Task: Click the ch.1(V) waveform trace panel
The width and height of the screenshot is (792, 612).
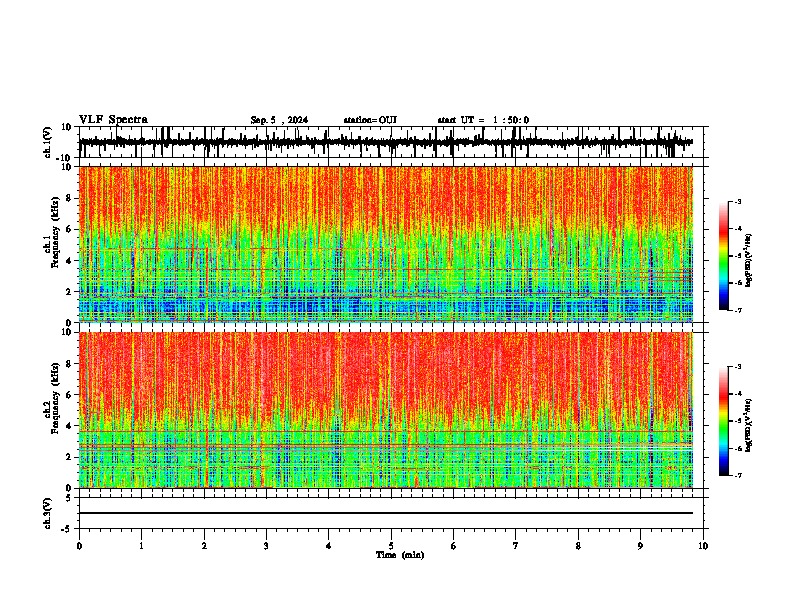Action: (391, 142)
